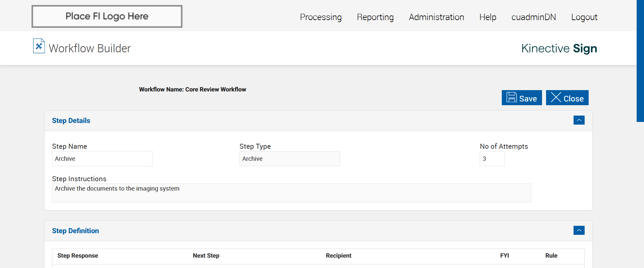This screenshot has height=268, width=644.
Task: Click the Place FI Logo Here banner
Action: [x=107, y=16]
